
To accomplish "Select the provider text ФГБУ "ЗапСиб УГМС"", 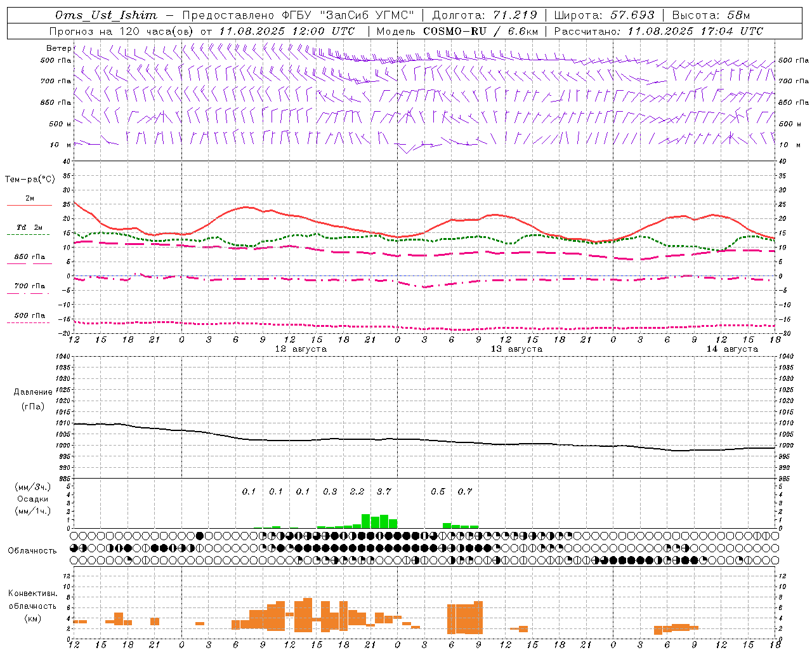I will click(x=348, y=15).
